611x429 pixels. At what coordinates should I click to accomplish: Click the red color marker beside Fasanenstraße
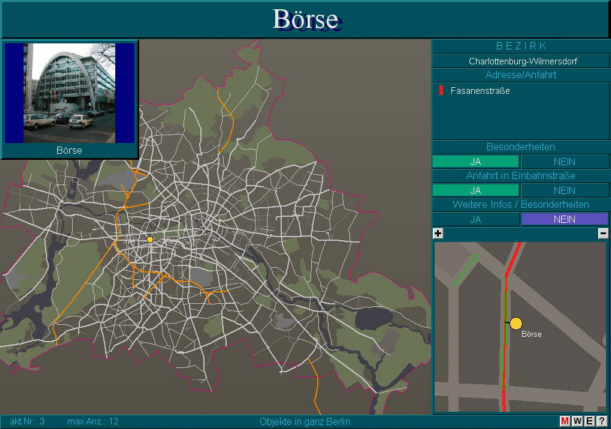440,91
